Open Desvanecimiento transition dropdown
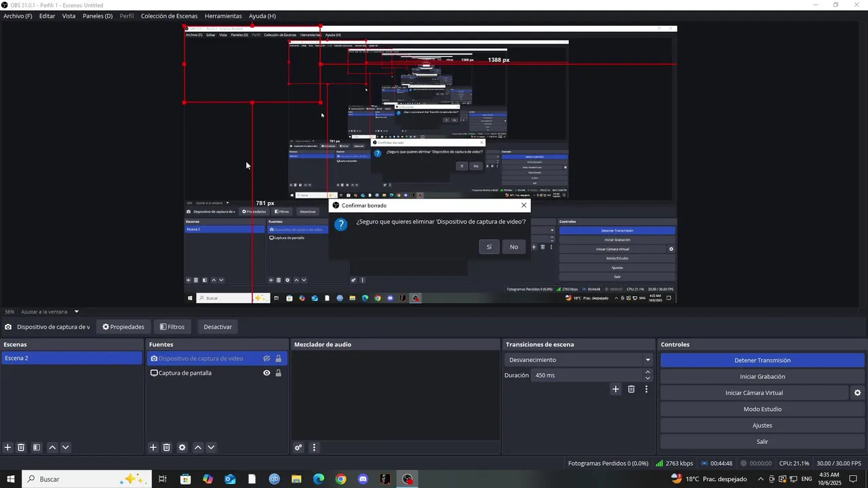The image size is (868, 488). click(578, 360)
